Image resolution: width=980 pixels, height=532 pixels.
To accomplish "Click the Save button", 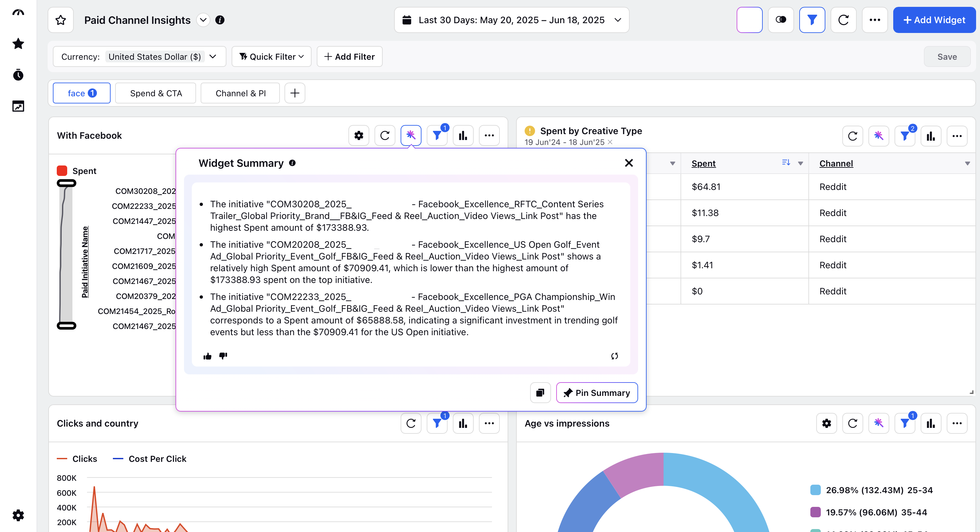I will point(947,57).
